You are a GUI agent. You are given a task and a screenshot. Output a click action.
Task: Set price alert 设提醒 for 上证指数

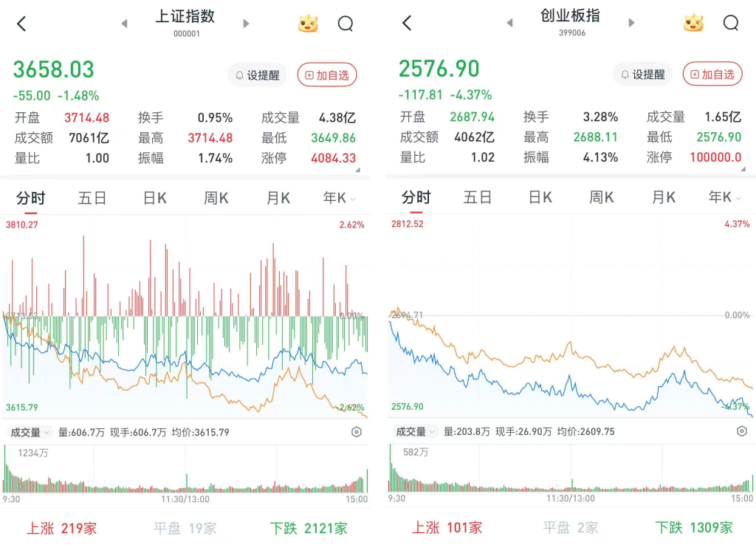(x=257, y=75)
